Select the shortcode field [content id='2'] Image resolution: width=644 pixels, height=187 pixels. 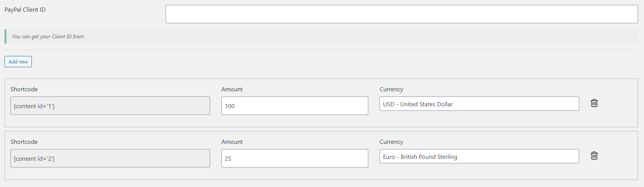pos(110,158)
